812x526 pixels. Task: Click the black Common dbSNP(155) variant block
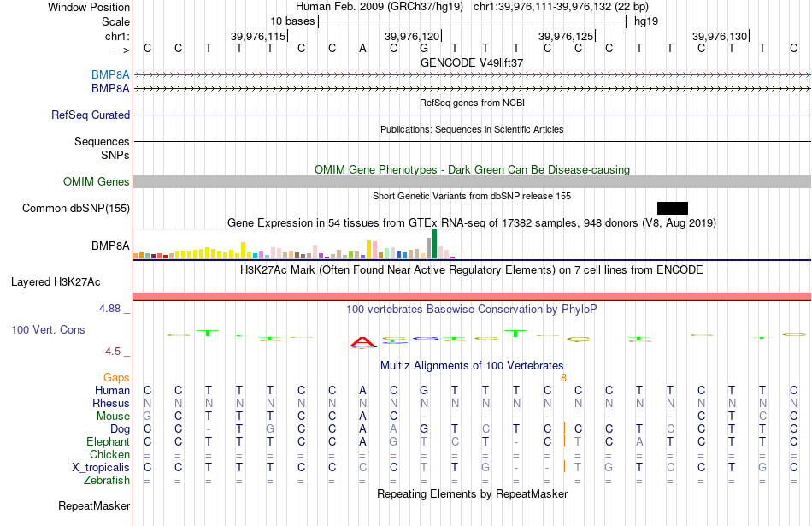coord(672,209)
